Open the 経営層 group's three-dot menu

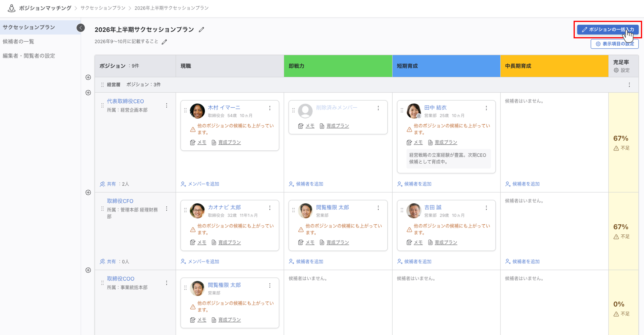tap(629, 85)
